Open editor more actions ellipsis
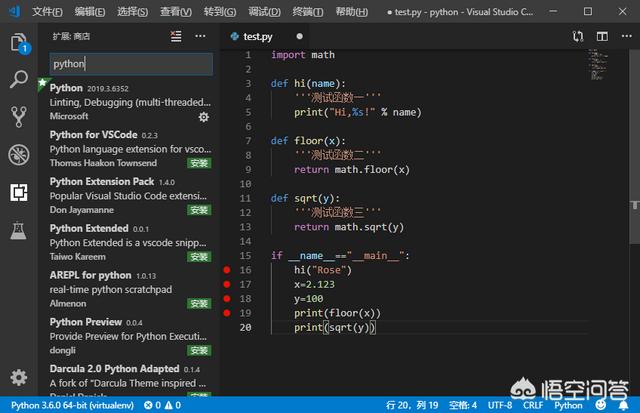The image size is (640, 413). 627,36
